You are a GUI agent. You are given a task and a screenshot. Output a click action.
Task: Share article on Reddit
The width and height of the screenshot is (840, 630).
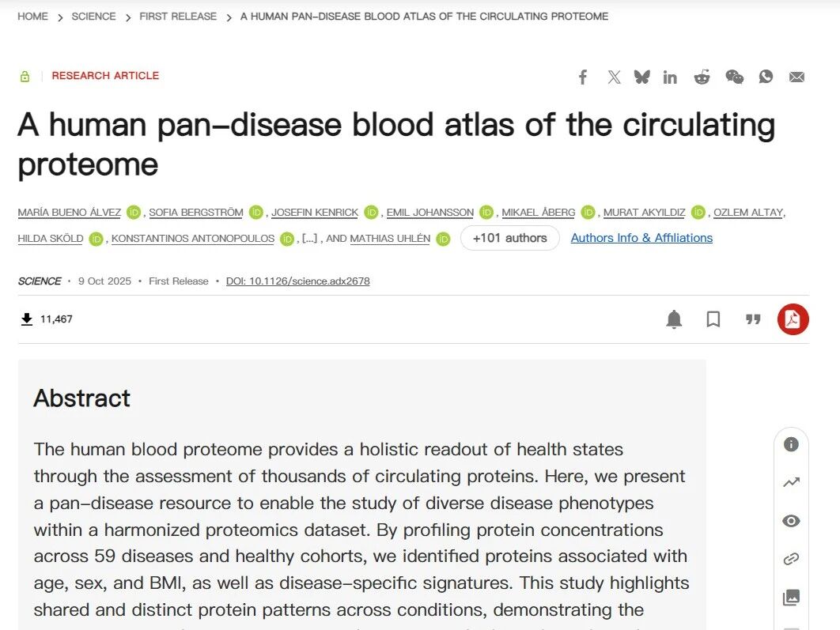[702, 77]
